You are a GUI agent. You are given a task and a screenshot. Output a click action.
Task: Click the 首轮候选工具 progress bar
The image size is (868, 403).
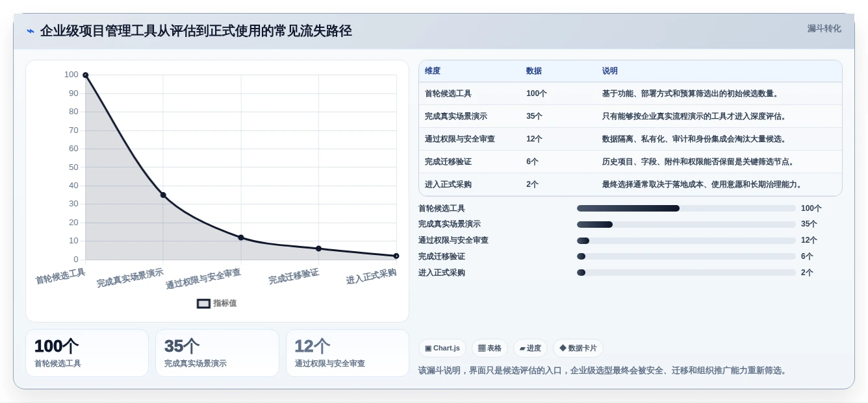click(x=686, y=208)
